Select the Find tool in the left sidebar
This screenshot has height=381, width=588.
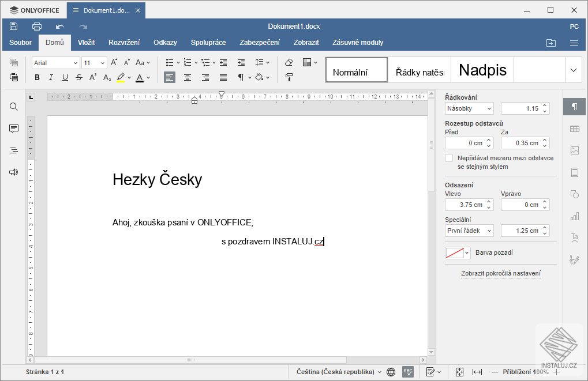[x=13, y=107]
